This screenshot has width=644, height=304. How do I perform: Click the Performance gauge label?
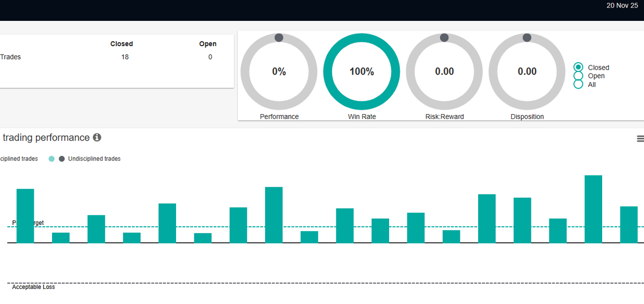tap(279, 116)
